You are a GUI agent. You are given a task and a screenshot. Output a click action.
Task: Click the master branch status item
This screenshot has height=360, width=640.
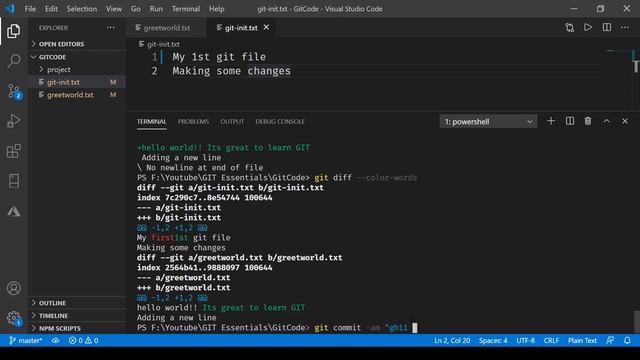pos(25,340)
